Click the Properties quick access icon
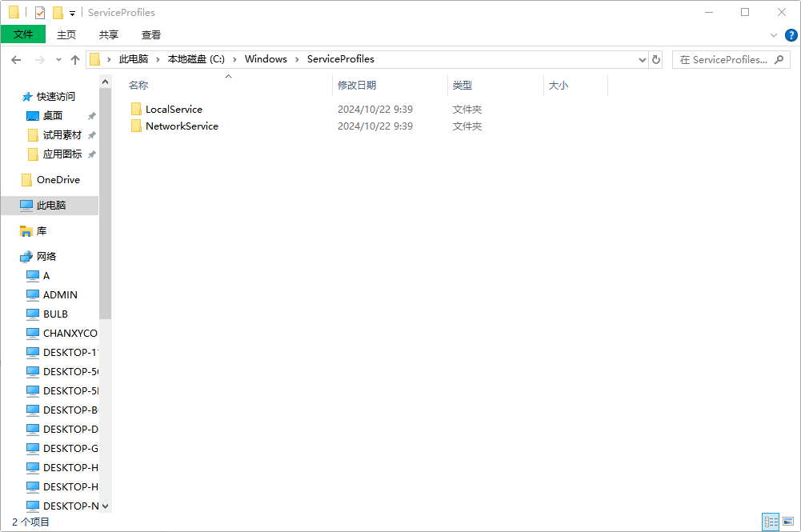This screenshot has width=801, height=532. click(x=40, y=12)
